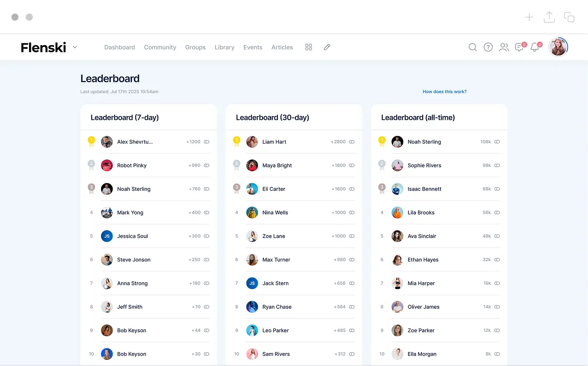
Task: Go to the Dashboard menu item
Action: click(120, 47)
